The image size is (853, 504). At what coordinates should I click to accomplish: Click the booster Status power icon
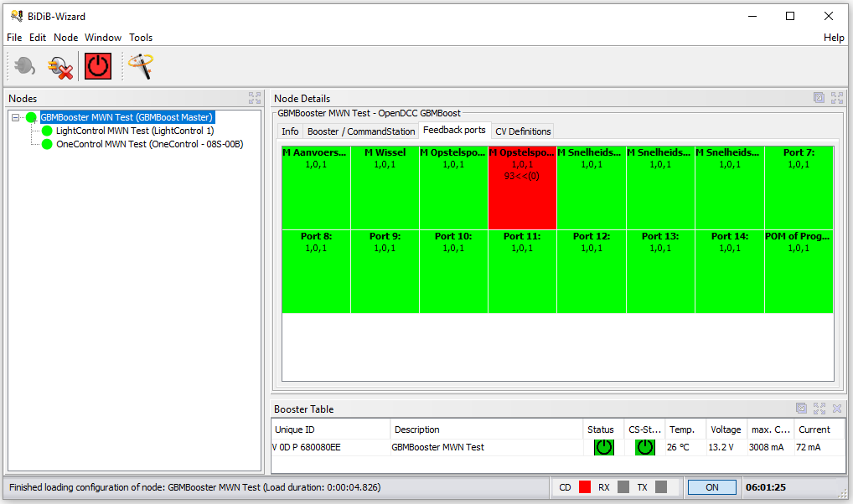click(604, 447)
